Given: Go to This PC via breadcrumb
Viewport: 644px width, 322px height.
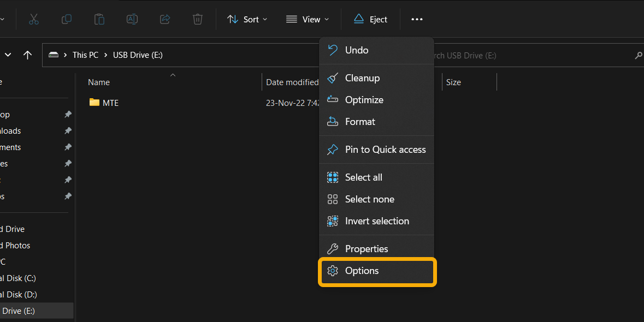Looking at the screenshot, I should (85, 55).
